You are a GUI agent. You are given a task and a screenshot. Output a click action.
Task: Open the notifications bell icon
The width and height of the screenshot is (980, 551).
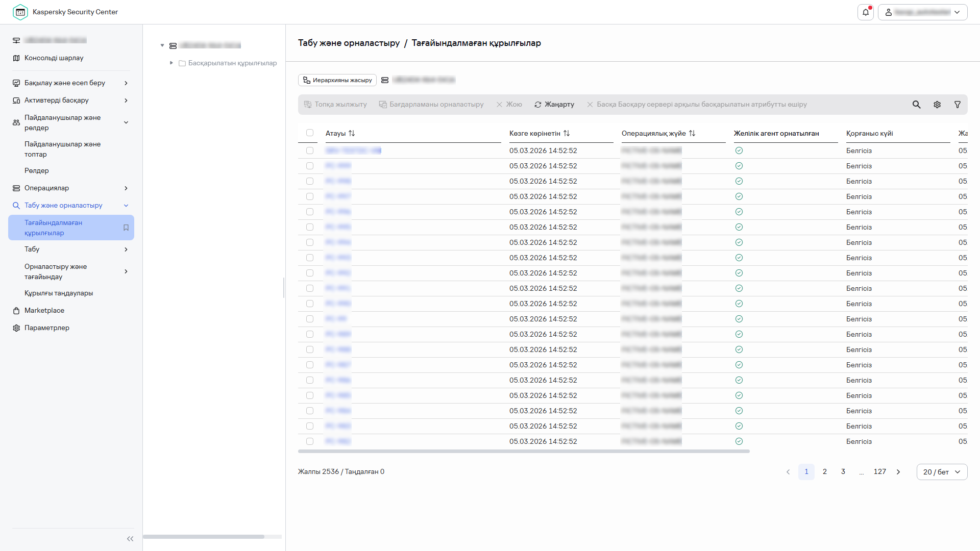pos(866,12)
